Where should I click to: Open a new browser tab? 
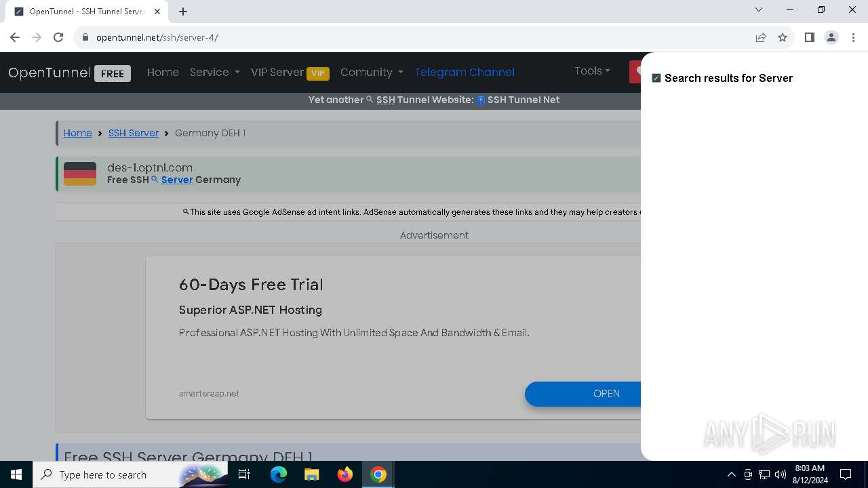click(x=183, y=12)
